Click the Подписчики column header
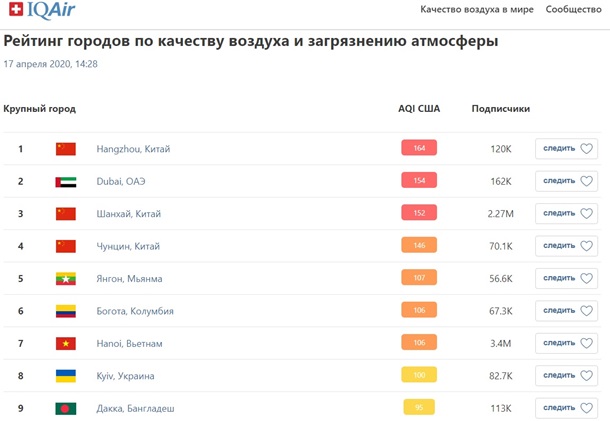Image resolution: width=610 pixels, height=421 pixels. click(x=500, y=108)
